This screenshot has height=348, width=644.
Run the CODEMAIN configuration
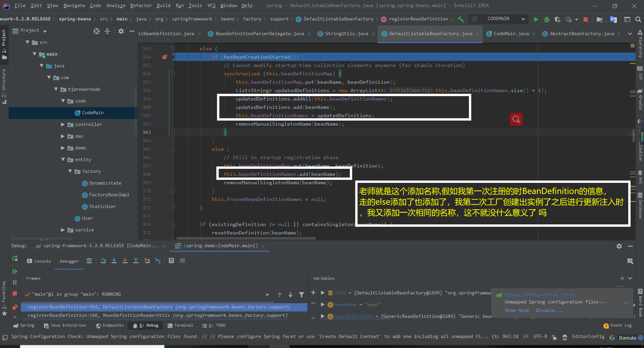click(x=536, y=19)
